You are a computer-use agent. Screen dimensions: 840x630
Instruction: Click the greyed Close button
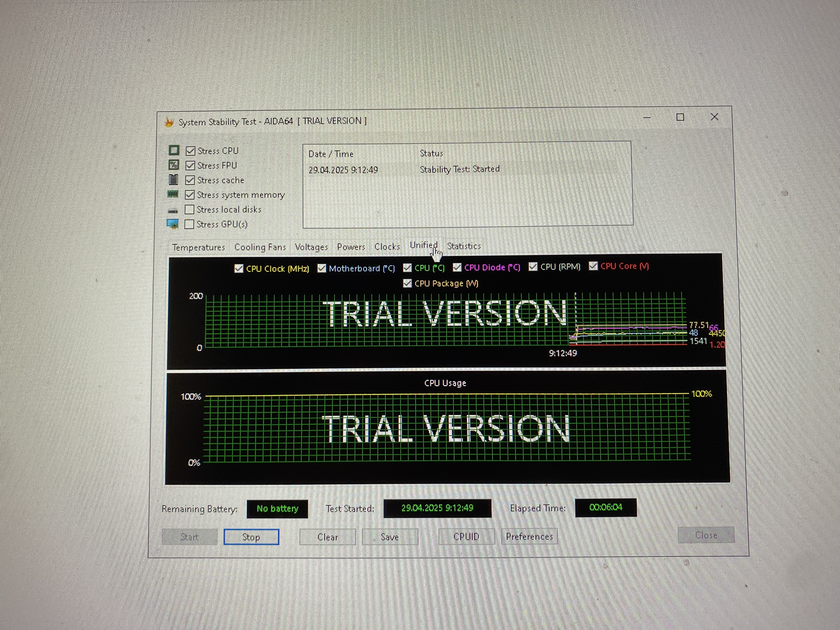706,535
